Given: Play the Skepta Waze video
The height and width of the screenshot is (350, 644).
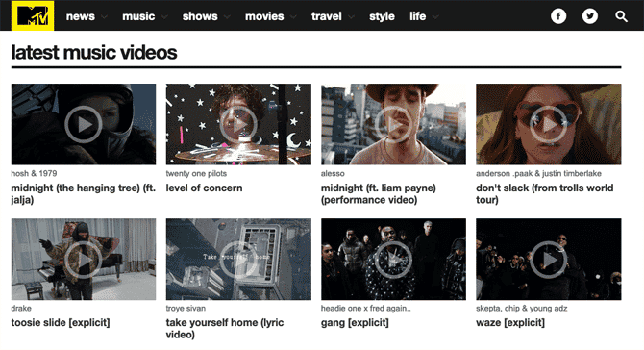Looking at the screenshot, I should pos(548,260).
